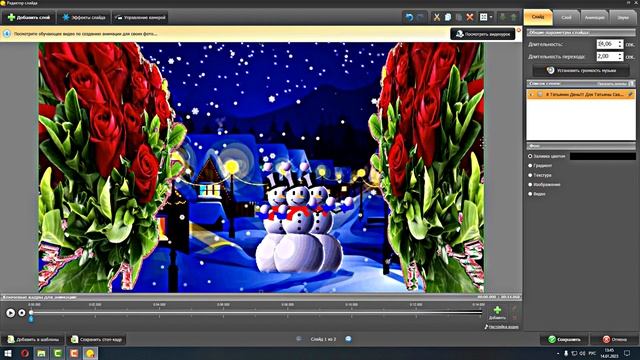Select Изображение background option

pyautogui.click(x=544, y=184)
